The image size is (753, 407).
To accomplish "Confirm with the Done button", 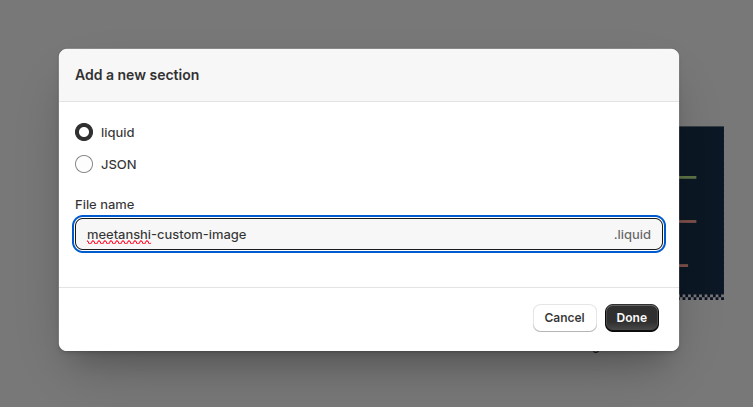I will pos(631,318).
